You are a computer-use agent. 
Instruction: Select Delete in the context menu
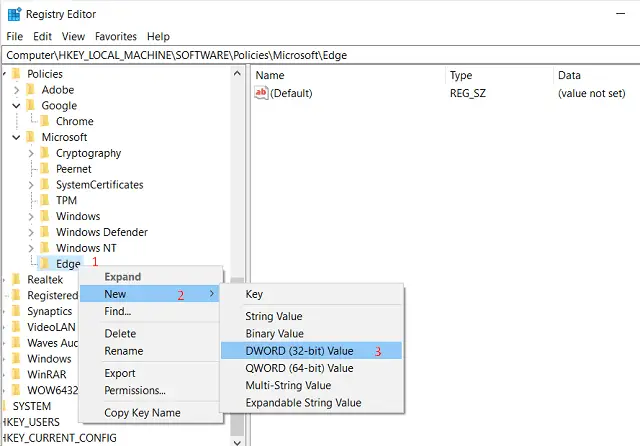(150, 333)
